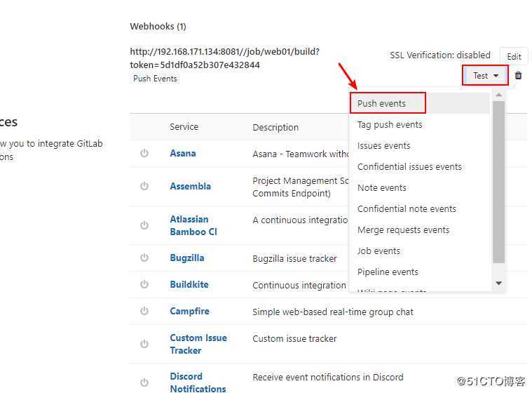The height and width of the screenshot is (393, 532).
Task: Open the Test dropdown button
Action: (485, 75)
